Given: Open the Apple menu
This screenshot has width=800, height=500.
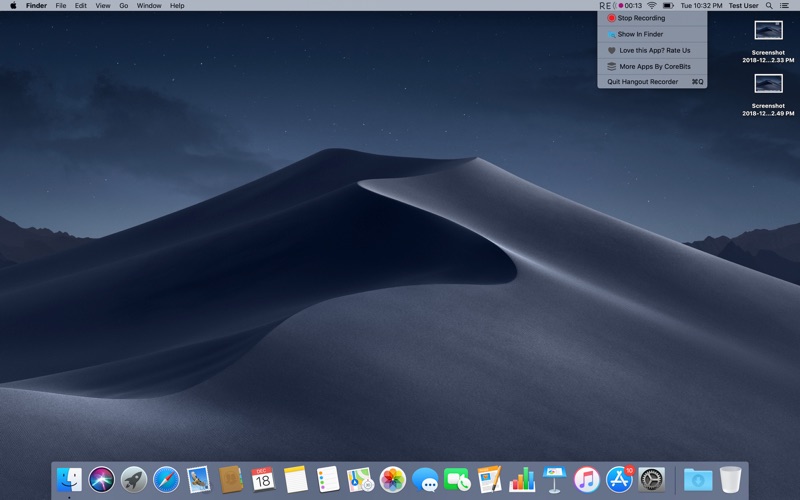Looking at the screenshot, I should coord(13,6).
